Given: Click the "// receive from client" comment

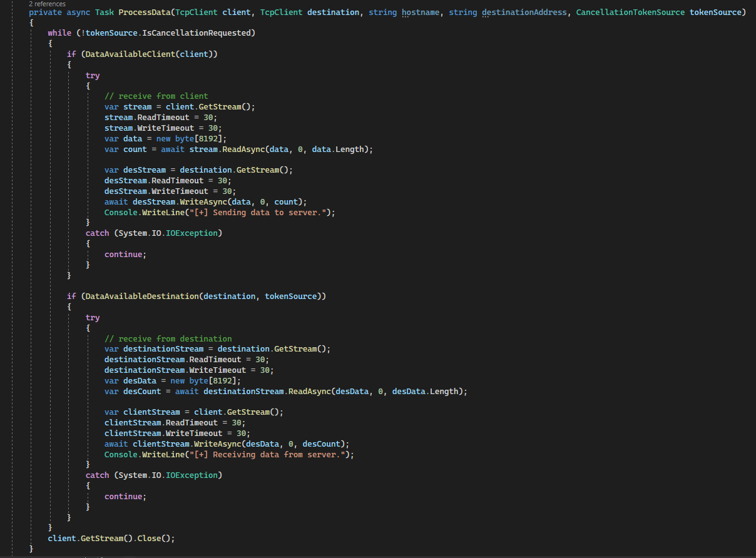Looking at the screenshot, I should (156, 96).
